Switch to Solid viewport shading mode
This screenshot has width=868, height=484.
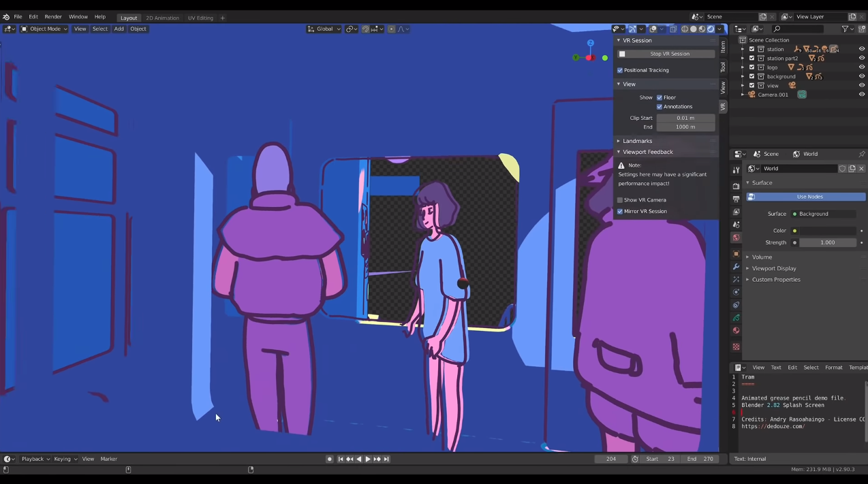click(694, 29)
